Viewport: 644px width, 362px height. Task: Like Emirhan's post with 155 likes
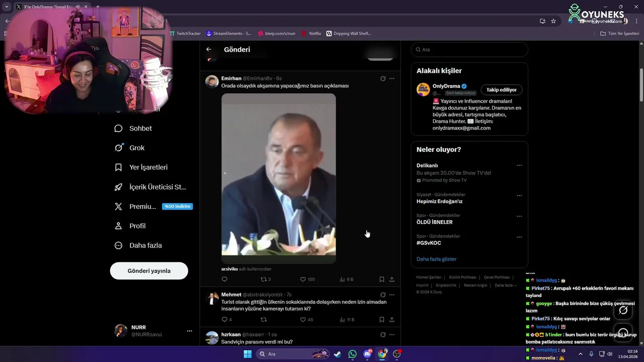click(x=307, y=279)
